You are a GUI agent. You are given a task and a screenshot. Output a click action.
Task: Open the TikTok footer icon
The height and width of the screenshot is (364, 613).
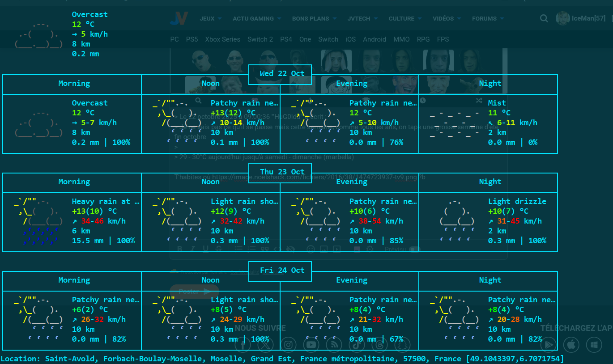coord(357,344)
